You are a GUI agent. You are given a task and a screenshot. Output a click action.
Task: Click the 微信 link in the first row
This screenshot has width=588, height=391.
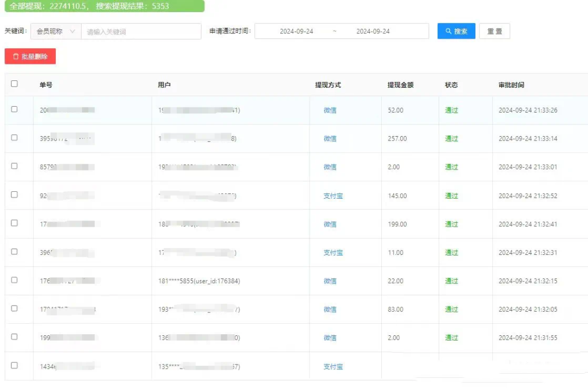(330, 110)
